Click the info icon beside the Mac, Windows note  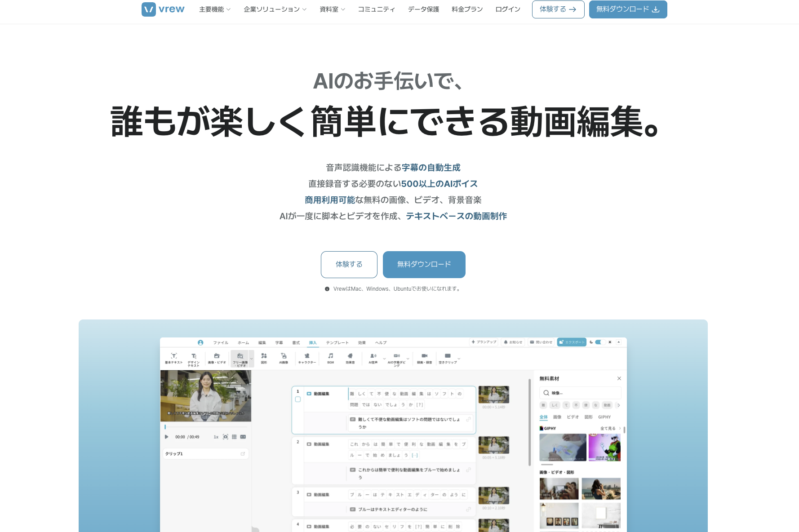click(x=327, y=289)
